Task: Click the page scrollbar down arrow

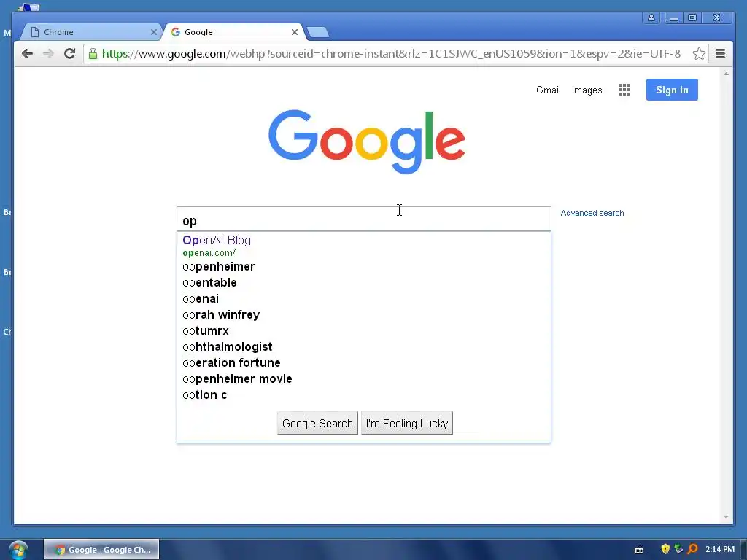Action: 726,517
